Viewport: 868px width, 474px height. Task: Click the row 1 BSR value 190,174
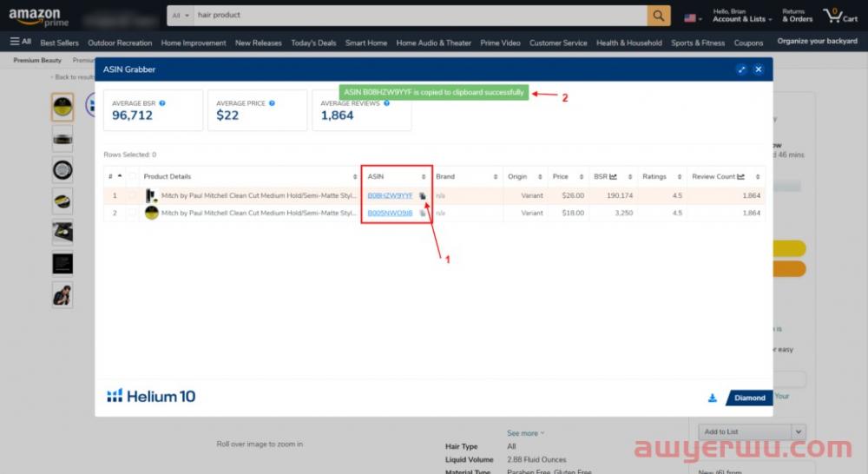click(620, 195)
